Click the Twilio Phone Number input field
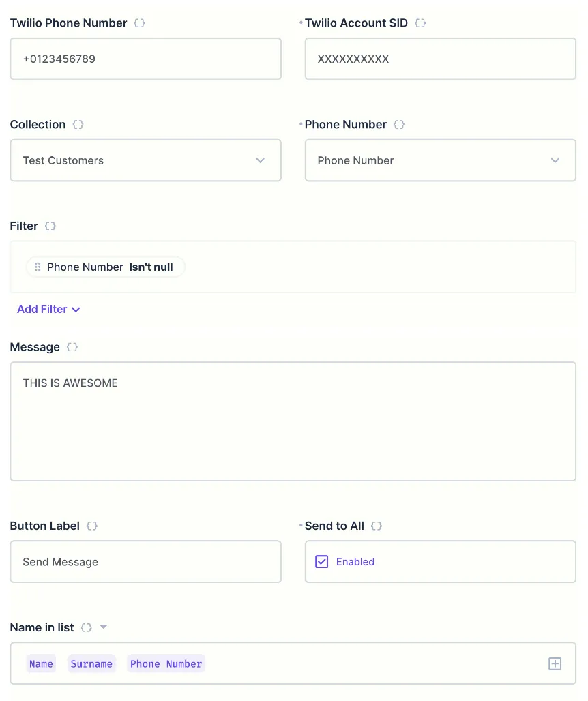Screen dimensions: 588x701 pos(145,59)
